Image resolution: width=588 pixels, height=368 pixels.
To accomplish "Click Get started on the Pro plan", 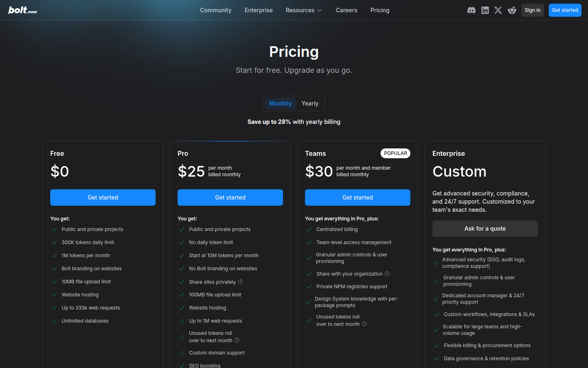I will 230,197.
